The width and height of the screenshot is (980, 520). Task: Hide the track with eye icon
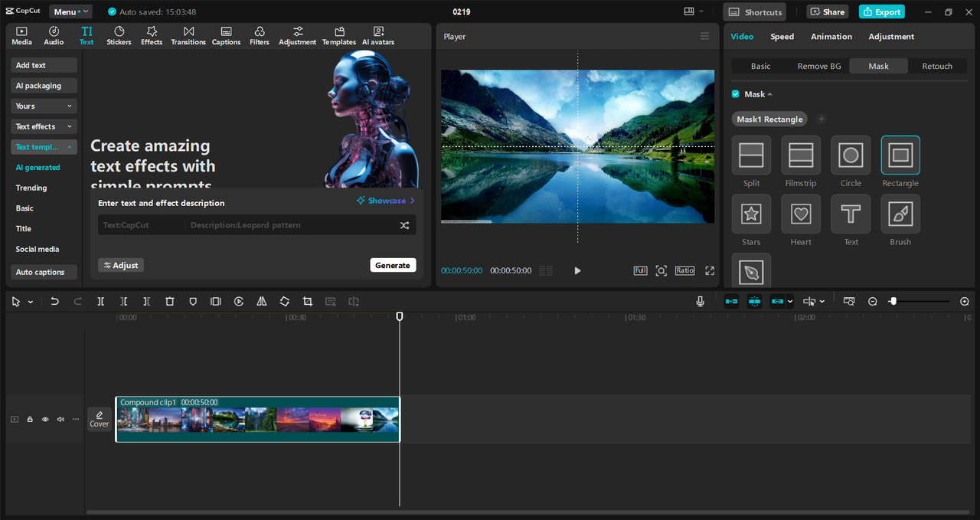click(45, 420)
